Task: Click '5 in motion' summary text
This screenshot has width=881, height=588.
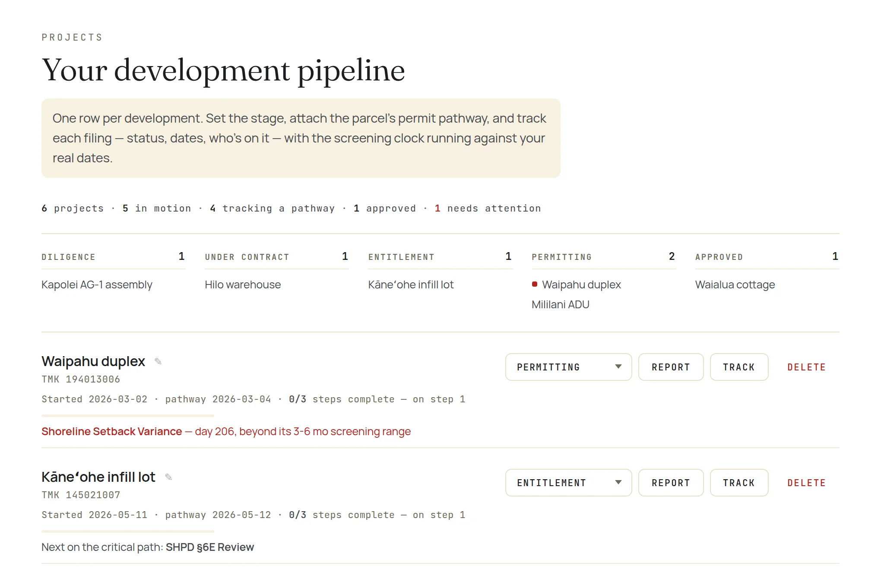Action: click(156, 209)
